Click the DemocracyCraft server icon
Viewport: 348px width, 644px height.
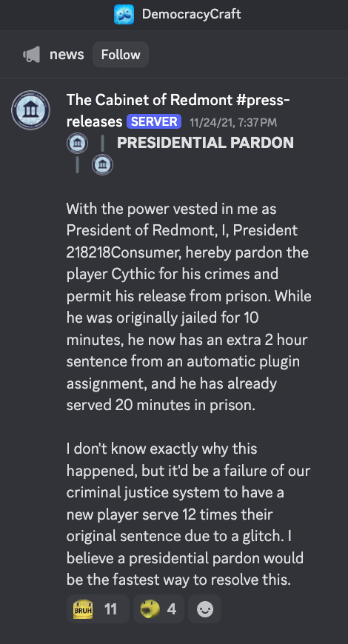(x=124, y=14)
